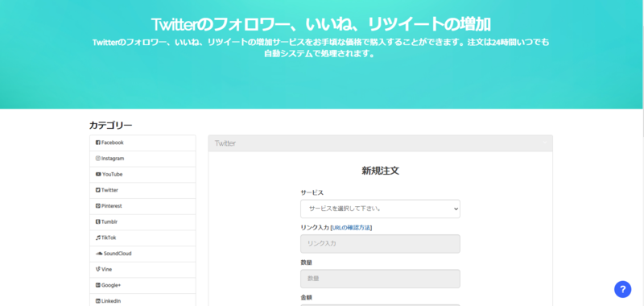Open the サービス selection dropdown
The image size is (644, 306).
point(380,209)
